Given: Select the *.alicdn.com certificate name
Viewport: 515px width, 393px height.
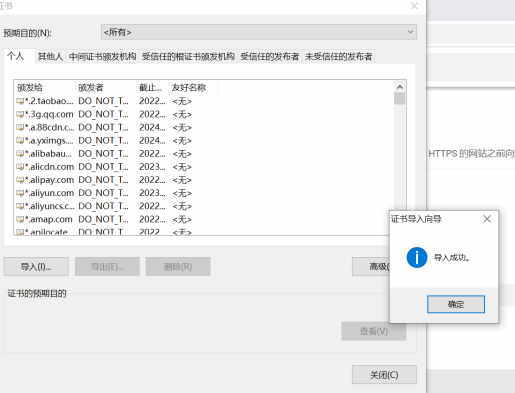Looking at the screenshot, I should point(49,166).
